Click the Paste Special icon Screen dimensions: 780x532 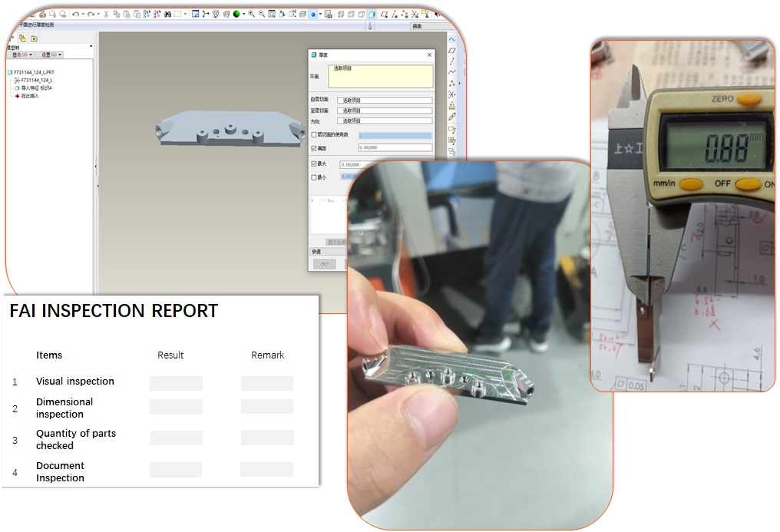(x=137, y=14)
